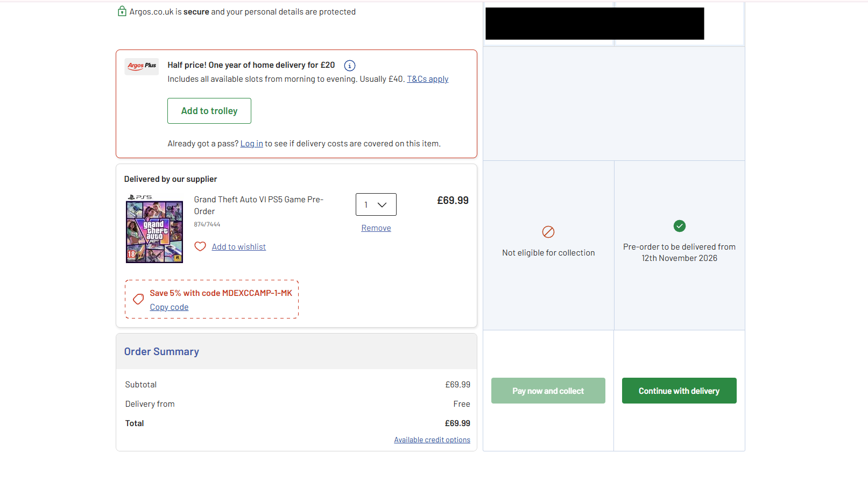Click the wishlist heart icon

tap(200, 246)
